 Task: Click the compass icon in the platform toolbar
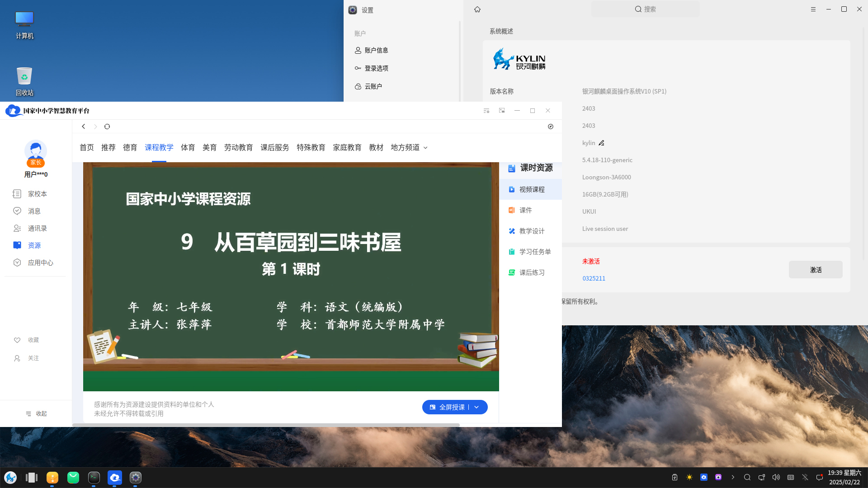tap(551, 127)
